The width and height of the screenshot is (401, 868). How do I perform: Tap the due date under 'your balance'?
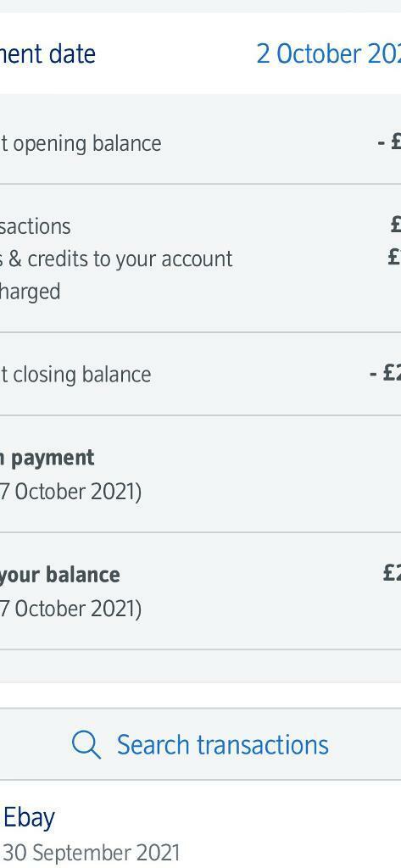point(70,609)
